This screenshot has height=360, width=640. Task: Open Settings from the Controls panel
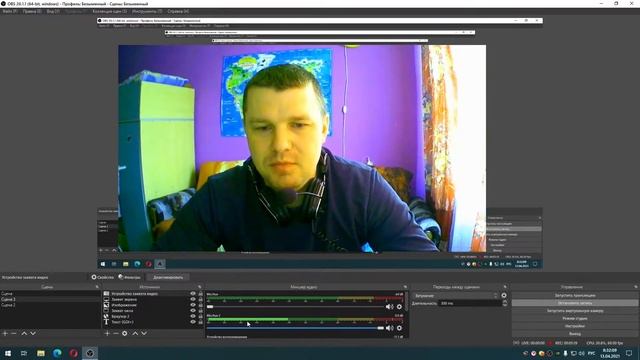pos(575,326)
